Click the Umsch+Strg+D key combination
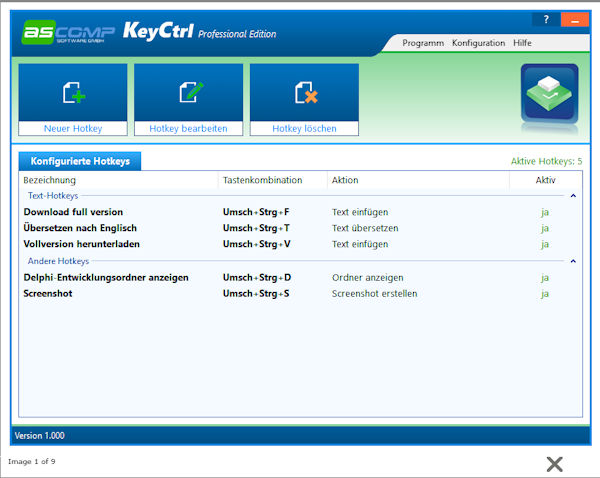 (257, 277)
